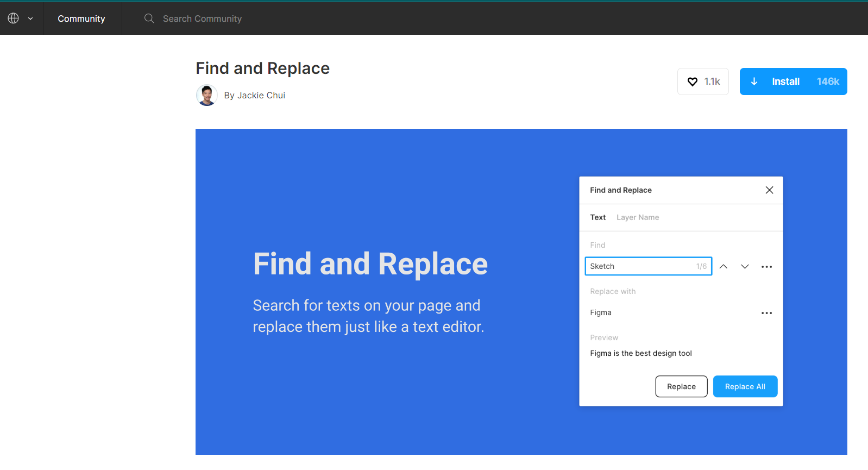Screen dimensions: 868x470
Task: Click the 1.1k likes count
Action: [x=712, y=82]
